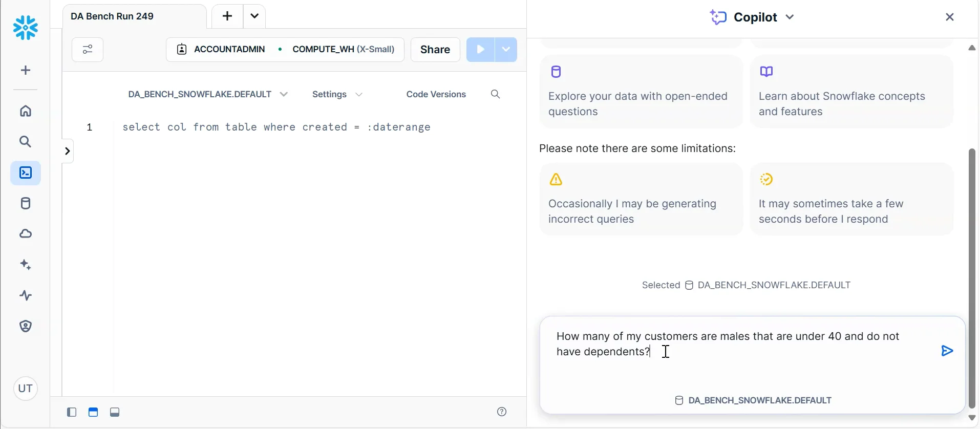Search within the worksheet code
Viewport: 980px width, 429px height.
[x=495, y=94]
